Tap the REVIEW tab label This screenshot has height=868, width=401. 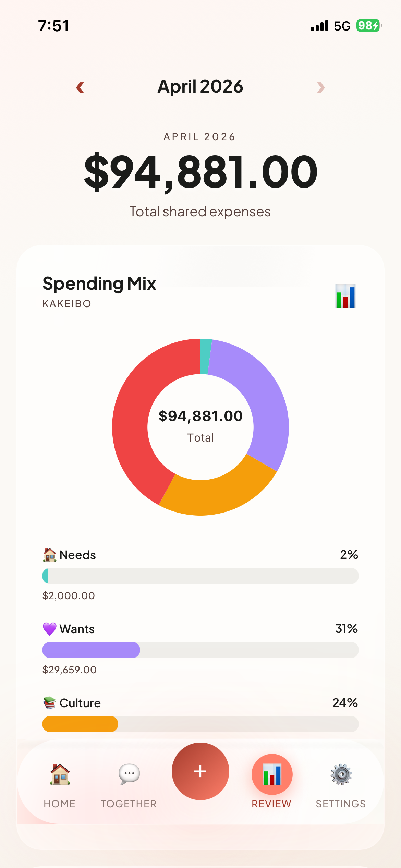coord(271,804)
